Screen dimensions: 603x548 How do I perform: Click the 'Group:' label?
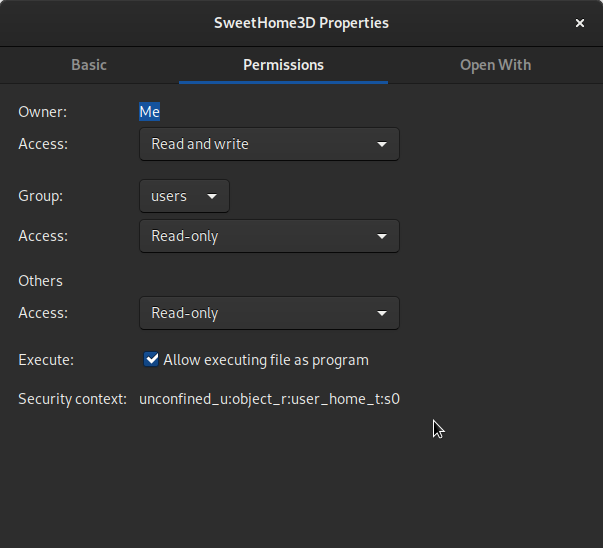(x=41, y=196)
